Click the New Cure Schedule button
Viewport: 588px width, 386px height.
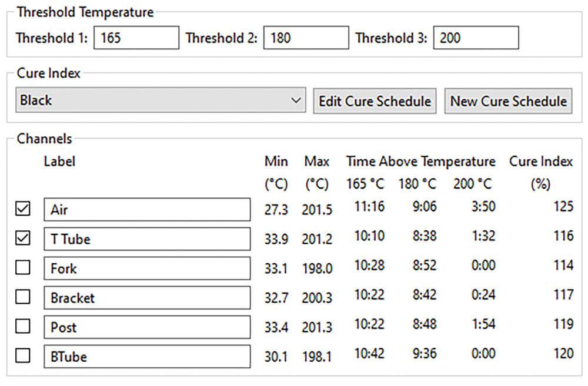click(x=508, y=100)
